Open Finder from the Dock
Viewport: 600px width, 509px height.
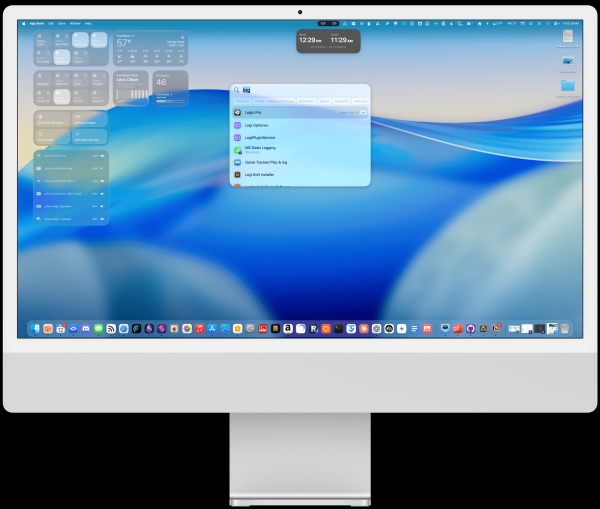36,328
